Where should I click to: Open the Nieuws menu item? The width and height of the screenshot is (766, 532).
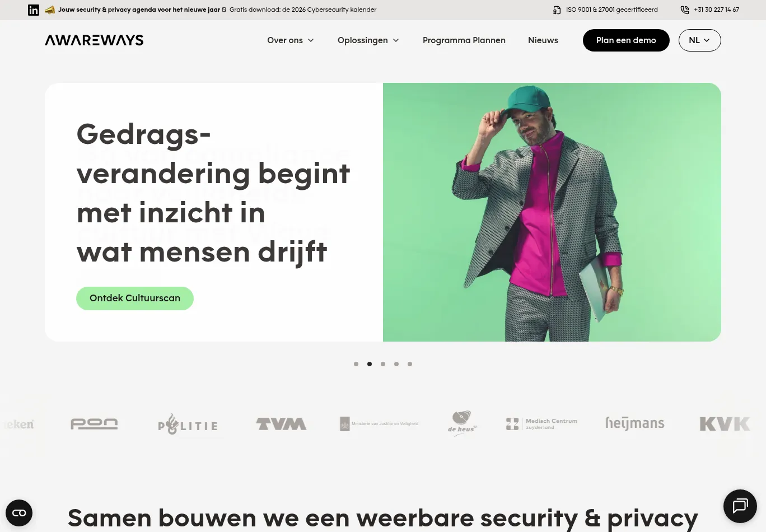tap(543, 40)
